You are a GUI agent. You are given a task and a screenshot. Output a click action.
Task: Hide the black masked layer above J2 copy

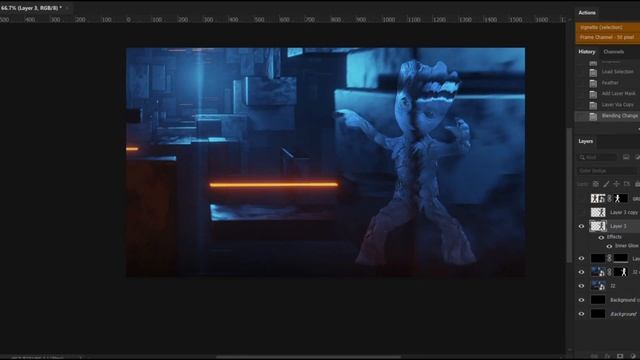point(581,258)
